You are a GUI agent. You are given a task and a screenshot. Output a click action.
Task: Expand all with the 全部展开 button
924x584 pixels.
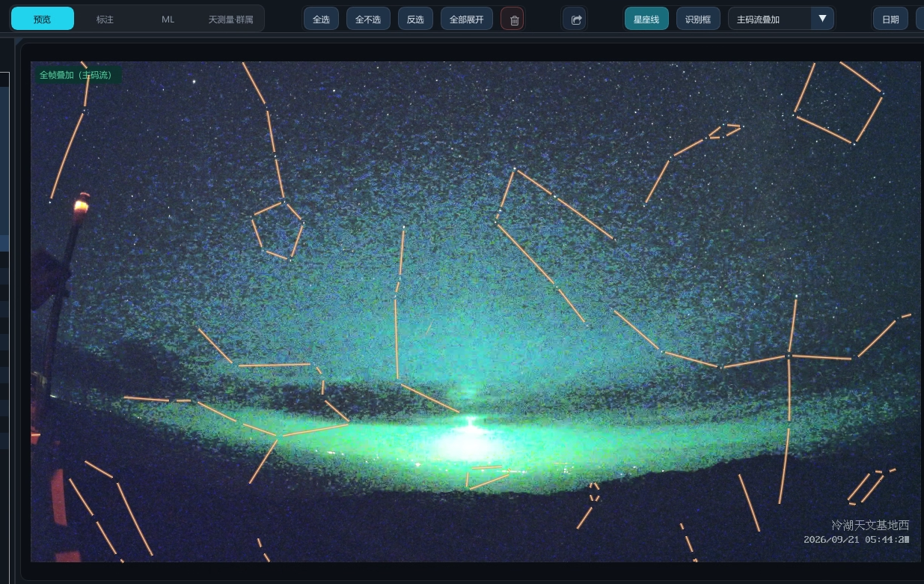click(467, 19)
